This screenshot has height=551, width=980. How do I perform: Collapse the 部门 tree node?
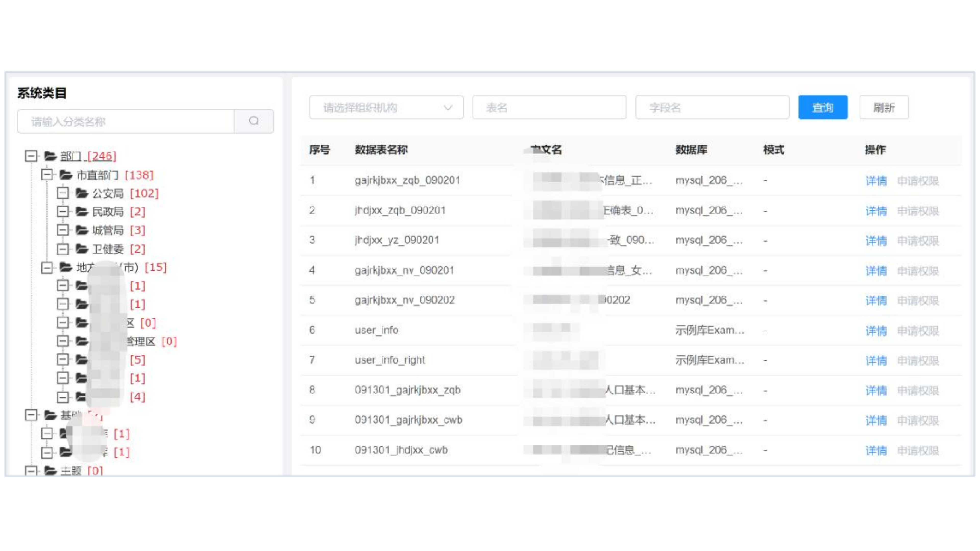(31, 156)
